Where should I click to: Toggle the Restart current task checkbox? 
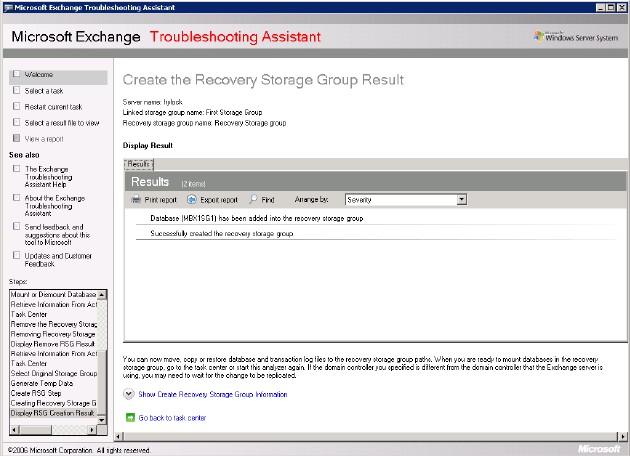[16, 106]
